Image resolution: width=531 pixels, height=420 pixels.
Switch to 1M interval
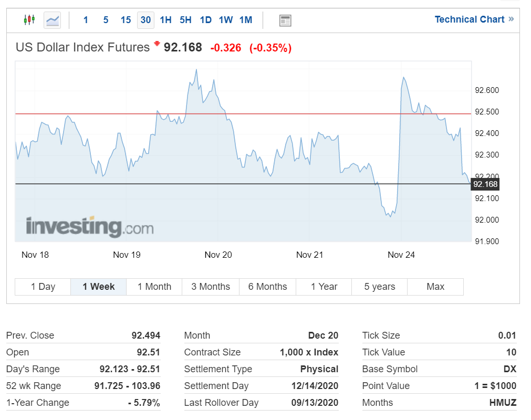point(246,20)
